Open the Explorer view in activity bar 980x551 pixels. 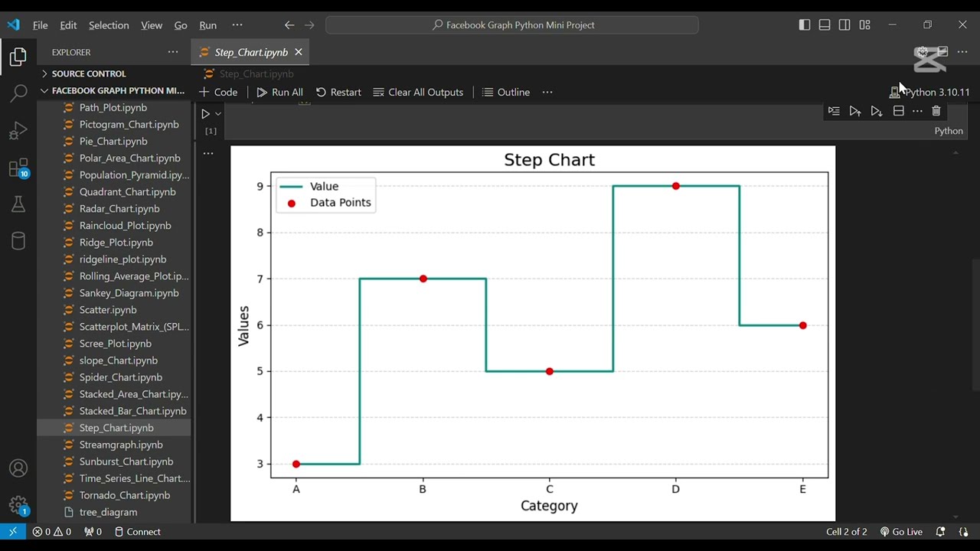[18, 57]
